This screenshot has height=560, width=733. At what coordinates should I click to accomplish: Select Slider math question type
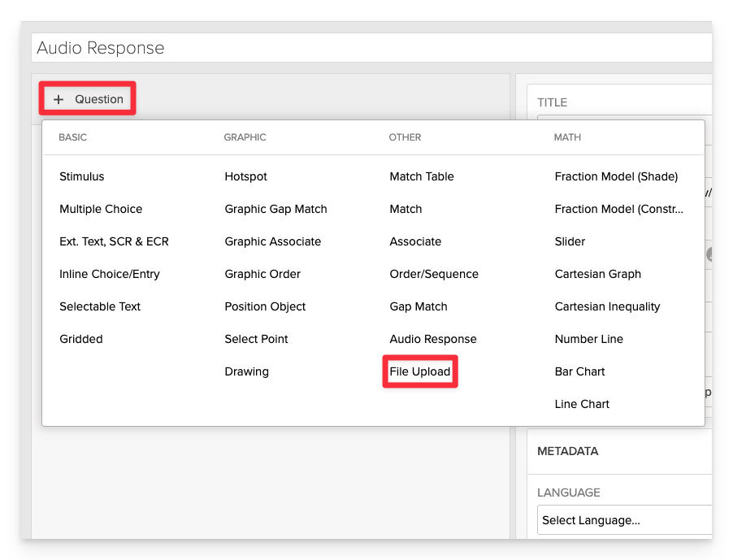pos(570,241)
